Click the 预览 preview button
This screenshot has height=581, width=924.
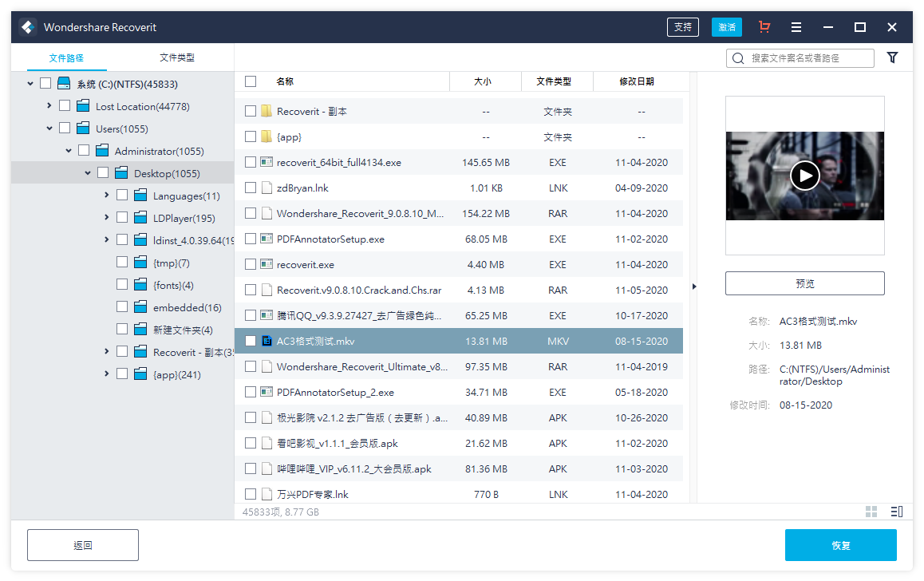coord(805,283)
